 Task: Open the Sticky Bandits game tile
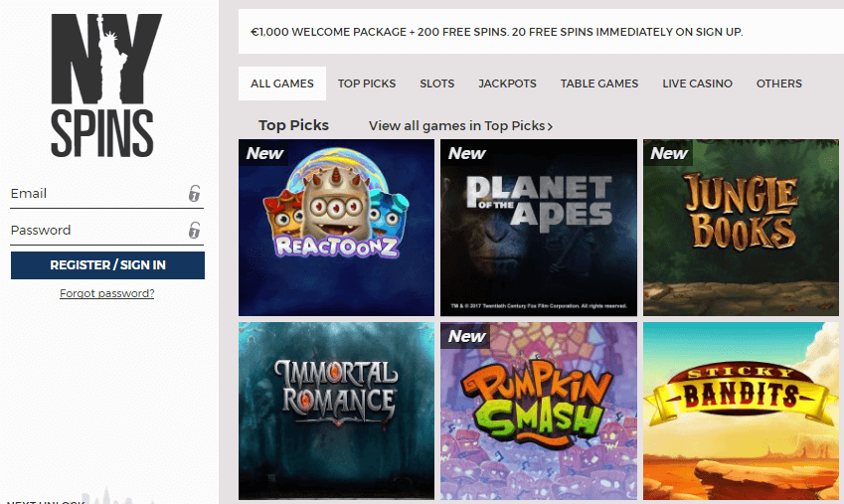click(741, 411)
